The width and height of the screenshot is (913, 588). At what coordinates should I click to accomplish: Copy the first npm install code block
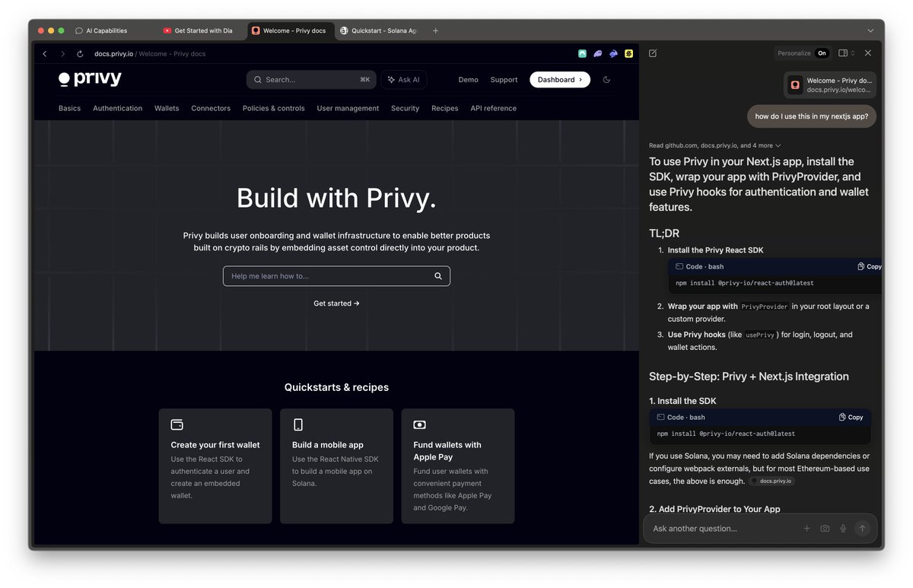pos(870,267)
